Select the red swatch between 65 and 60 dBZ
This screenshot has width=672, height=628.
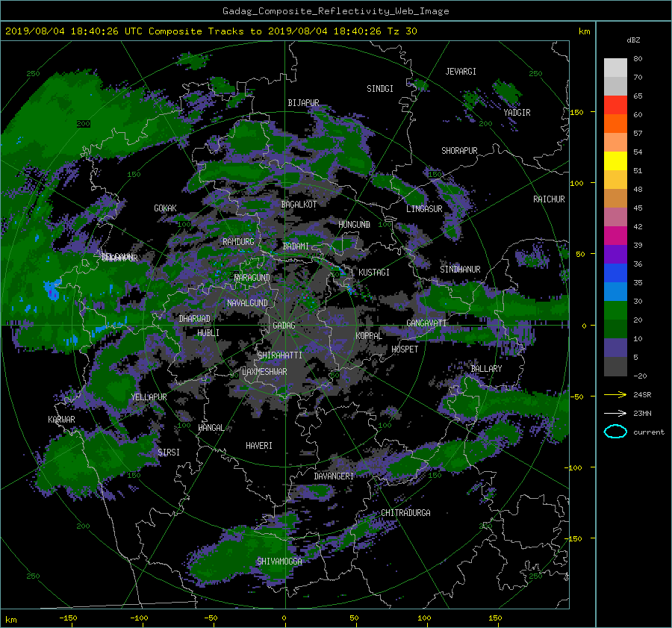(615, 105)
